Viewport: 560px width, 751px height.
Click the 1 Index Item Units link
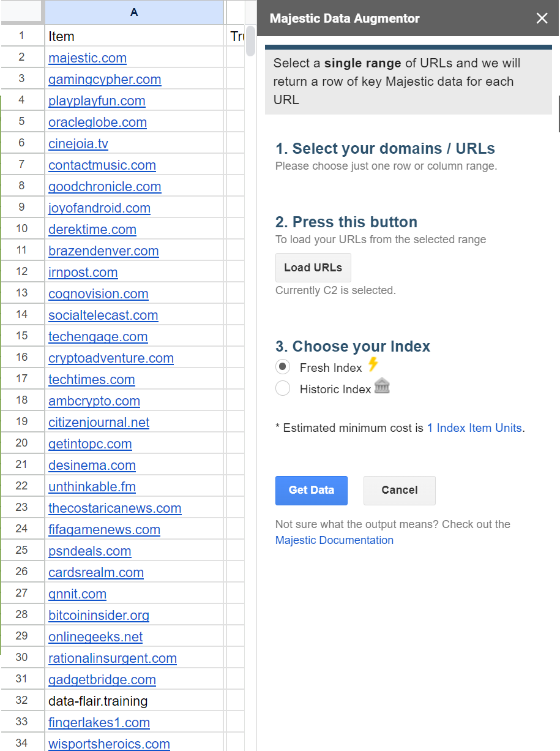(x=474, y=428)
